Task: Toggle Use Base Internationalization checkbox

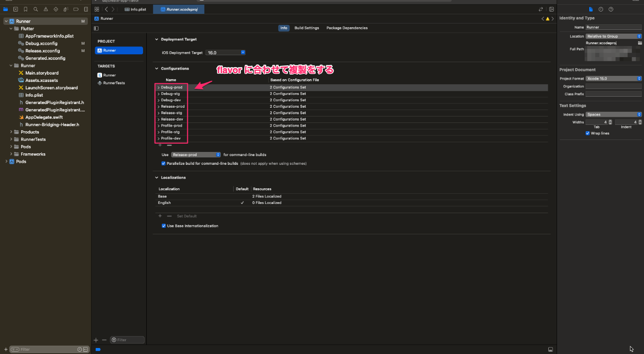Action: [163, 226]
